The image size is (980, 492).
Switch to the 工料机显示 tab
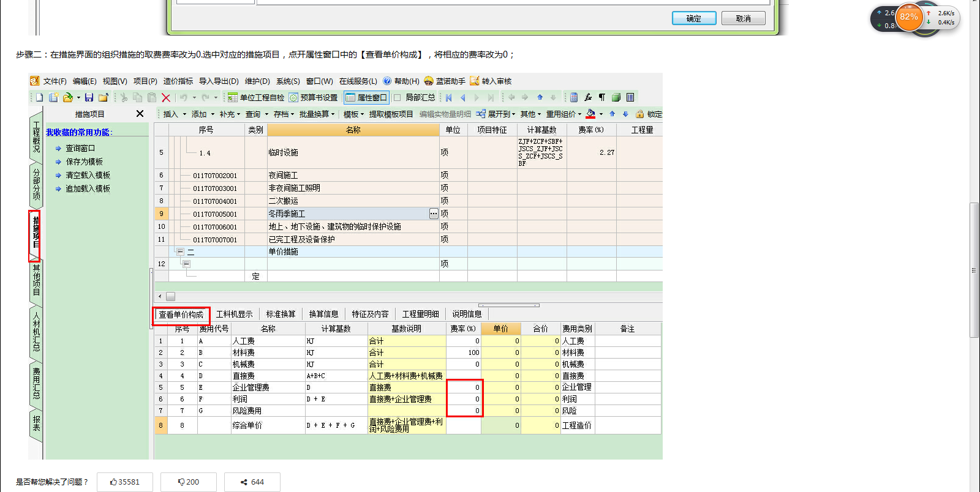tap(234, 314)
